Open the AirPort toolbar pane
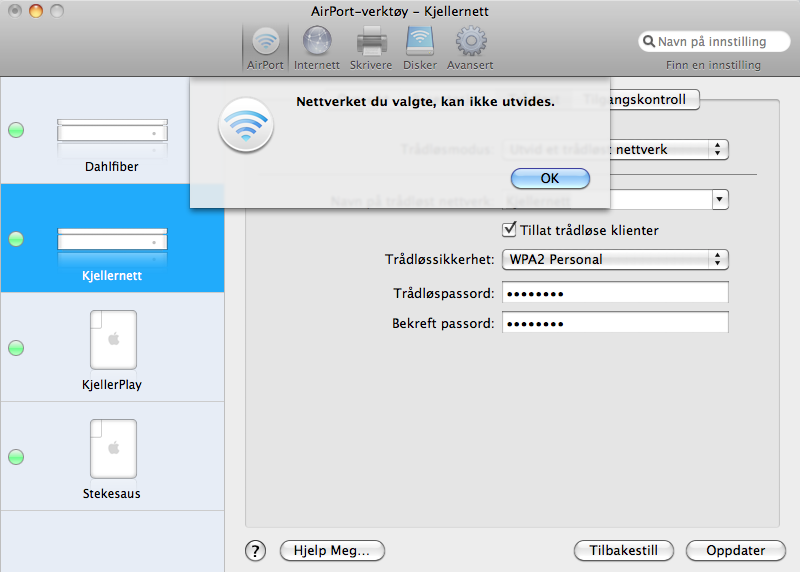Viewport: 800px width, 572px height. click(x=265, y=49)
